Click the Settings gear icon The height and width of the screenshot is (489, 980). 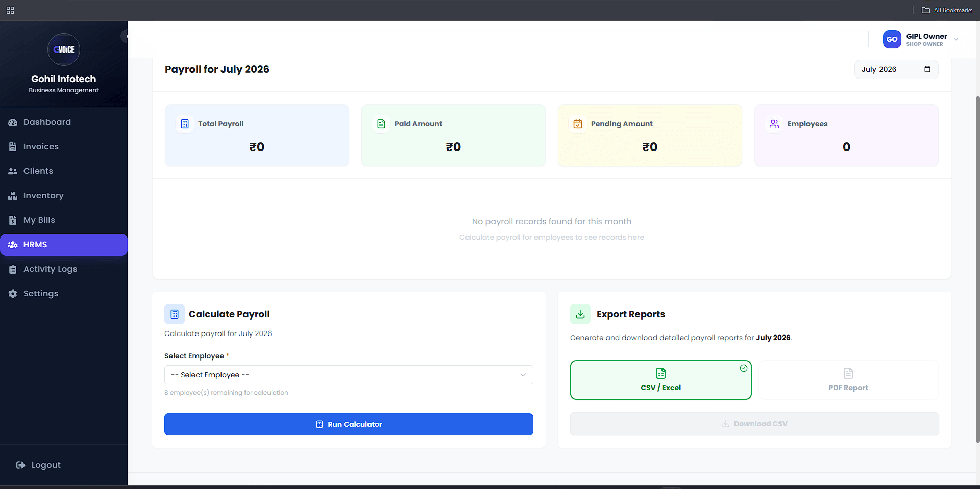pos(13,294)
